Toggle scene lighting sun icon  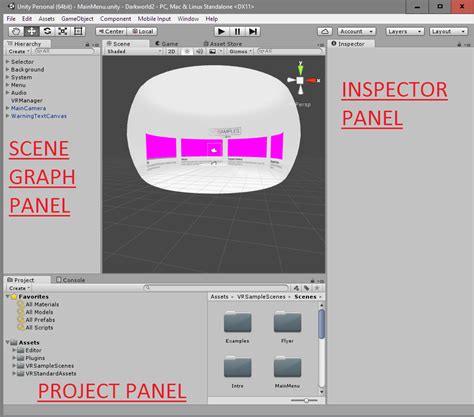187,51
